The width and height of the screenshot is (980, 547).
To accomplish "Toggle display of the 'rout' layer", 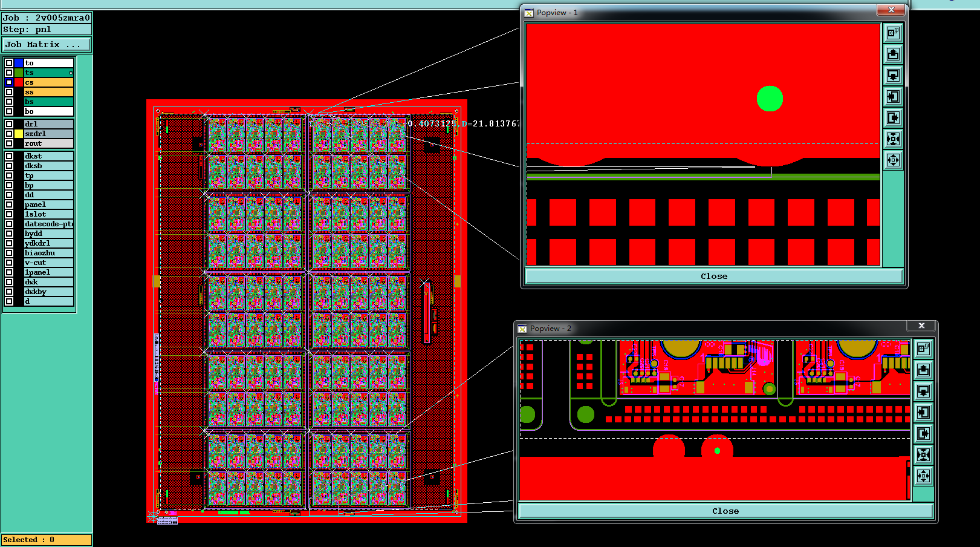I will (9, 143).
